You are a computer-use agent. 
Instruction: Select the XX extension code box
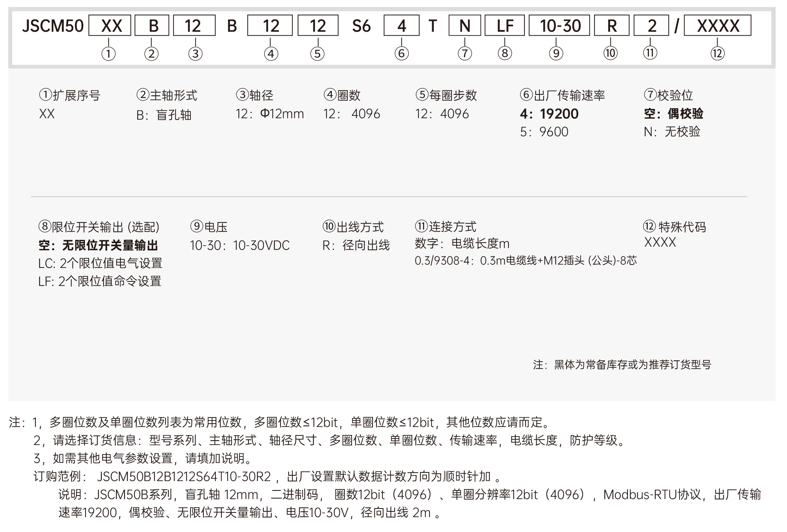coord(110,26)
